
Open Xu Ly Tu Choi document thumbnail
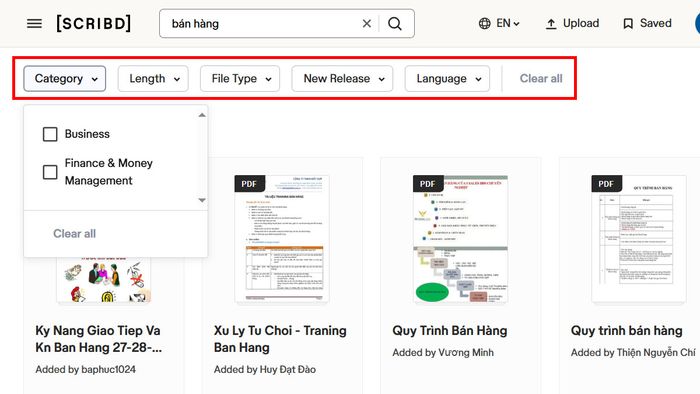tap(282, 239)
